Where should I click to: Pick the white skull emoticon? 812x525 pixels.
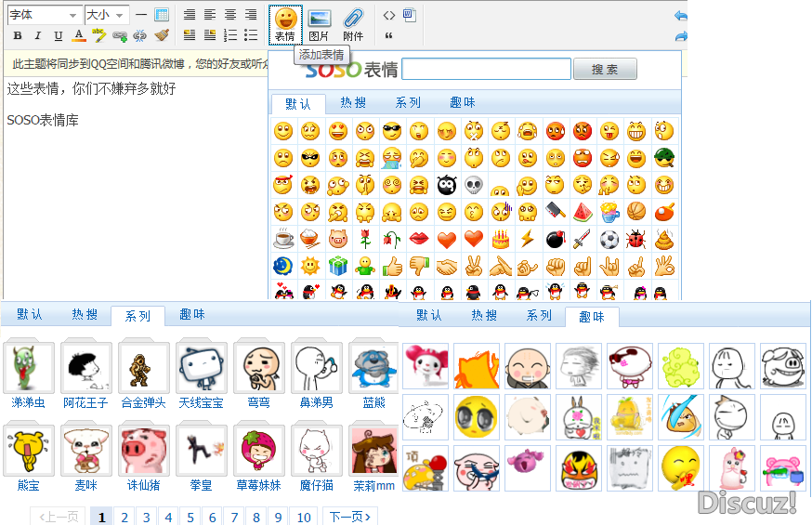coord(473,185)
